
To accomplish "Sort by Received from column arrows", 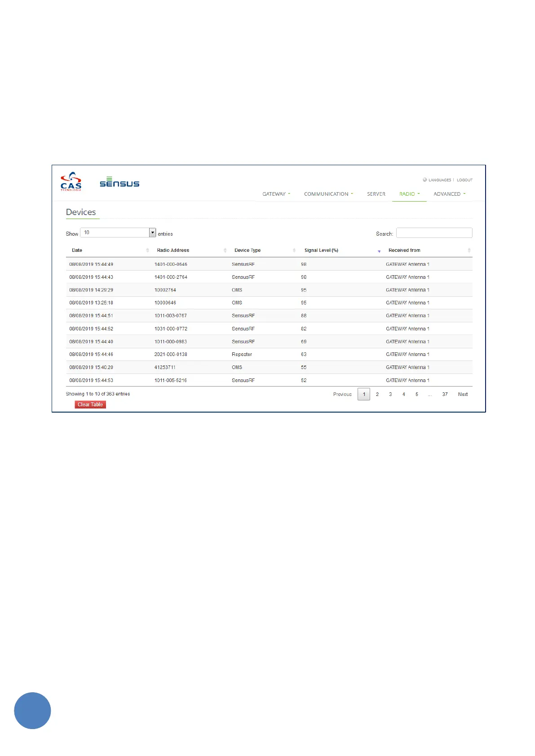I will tap(469, 251).
